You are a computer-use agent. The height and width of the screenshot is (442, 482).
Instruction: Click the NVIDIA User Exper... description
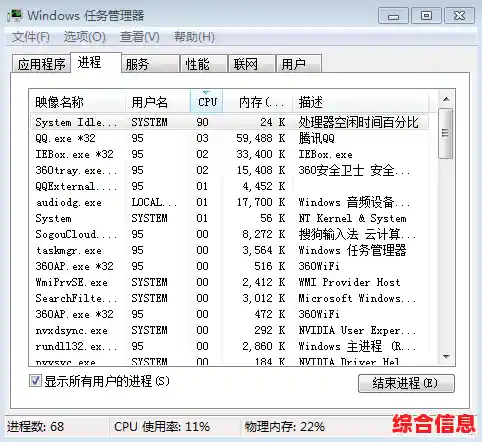pyautogui.click(x=357, y=330)
